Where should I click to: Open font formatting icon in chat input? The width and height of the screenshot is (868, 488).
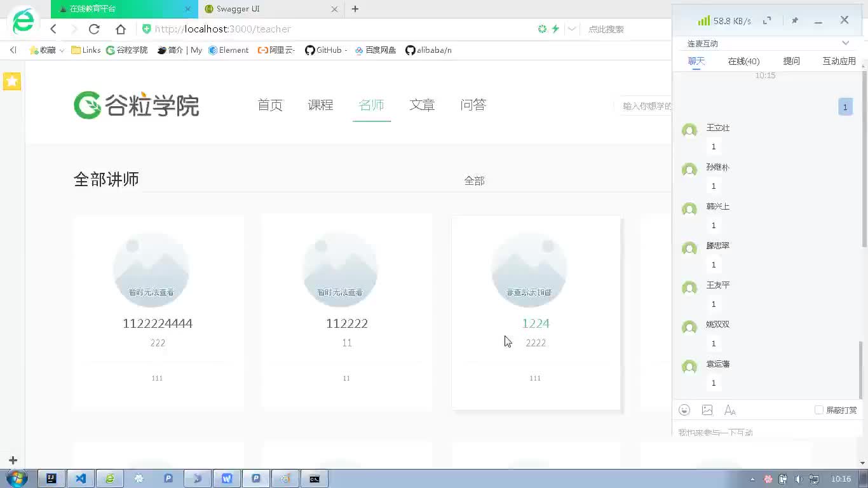[x=730, y=410]
